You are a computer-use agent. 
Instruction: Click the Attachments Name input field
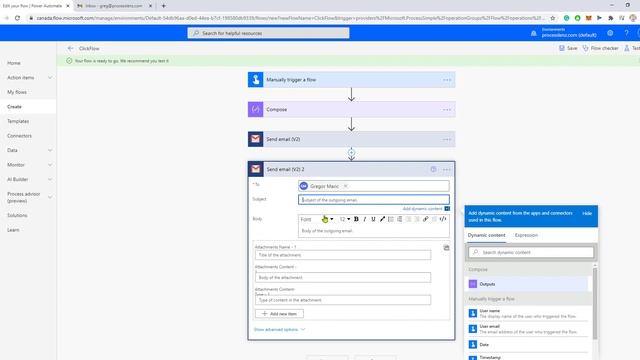(343, 255)
